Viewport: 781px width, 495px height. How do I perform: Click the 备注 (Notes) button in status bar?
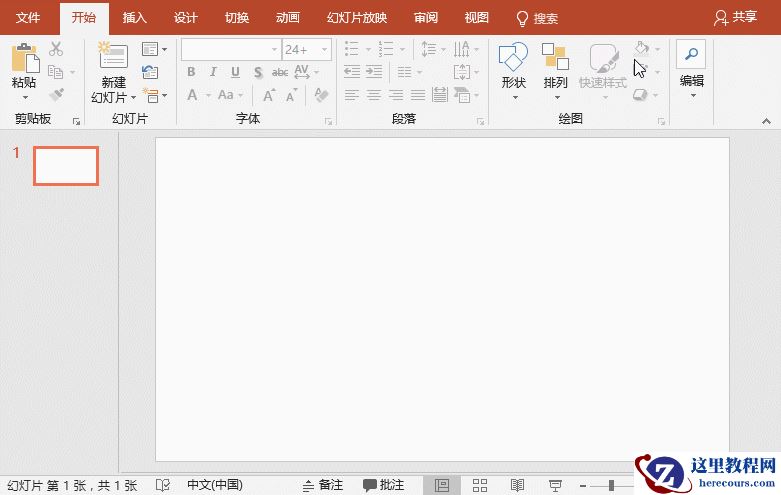coord(323,485)
